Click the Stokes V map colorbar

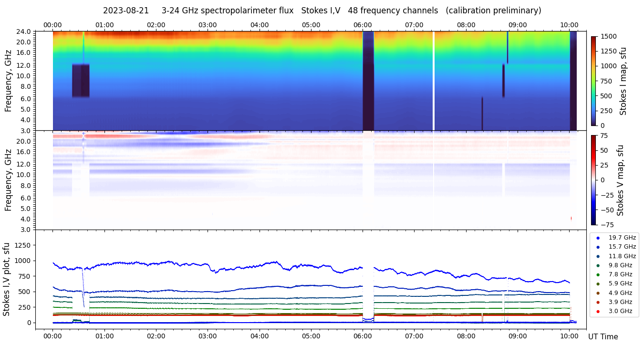click(593, 180)
